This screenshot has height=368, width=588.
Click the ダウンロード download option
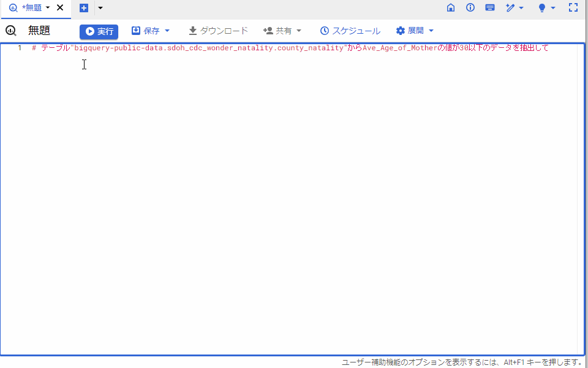tap(217, 30)
